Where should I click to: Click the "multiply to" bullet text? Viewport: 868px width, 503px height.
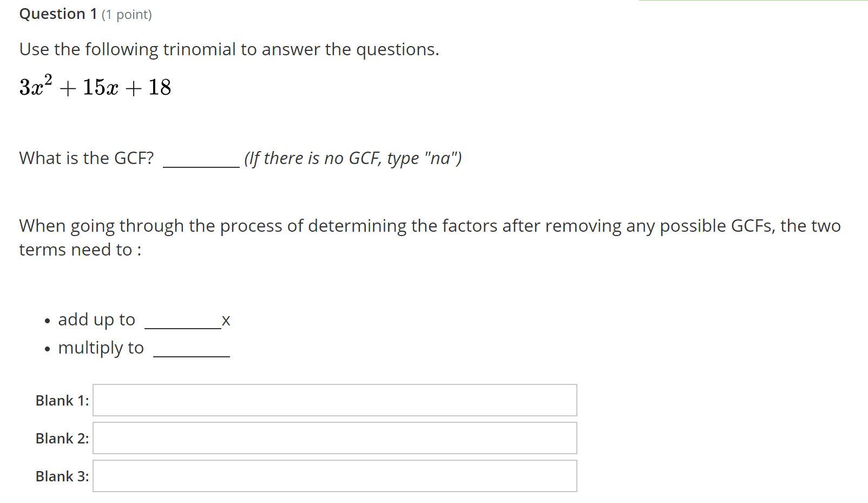(x=101, y=348)
